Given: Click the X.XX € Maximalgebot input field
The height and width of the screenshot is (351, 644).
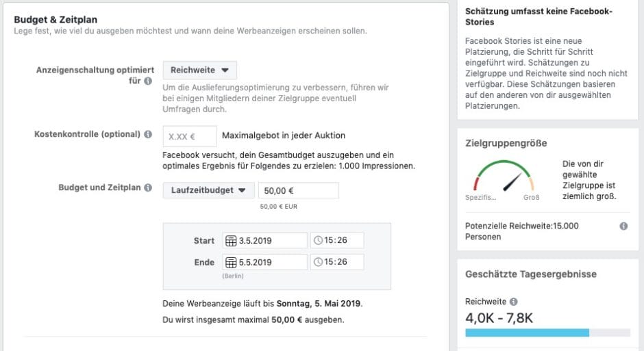Looking at the screenshot, I should coord(190,136).
